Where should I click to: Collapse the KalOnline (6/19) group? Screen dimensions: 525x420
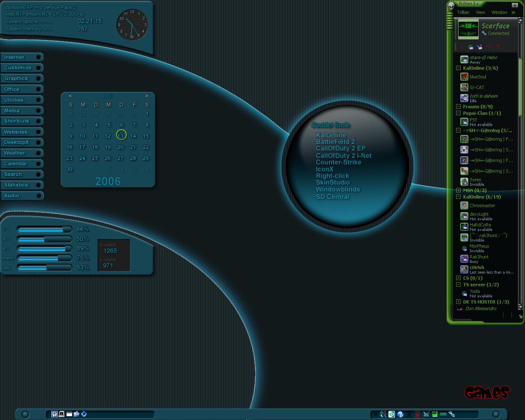coord(458,197)
